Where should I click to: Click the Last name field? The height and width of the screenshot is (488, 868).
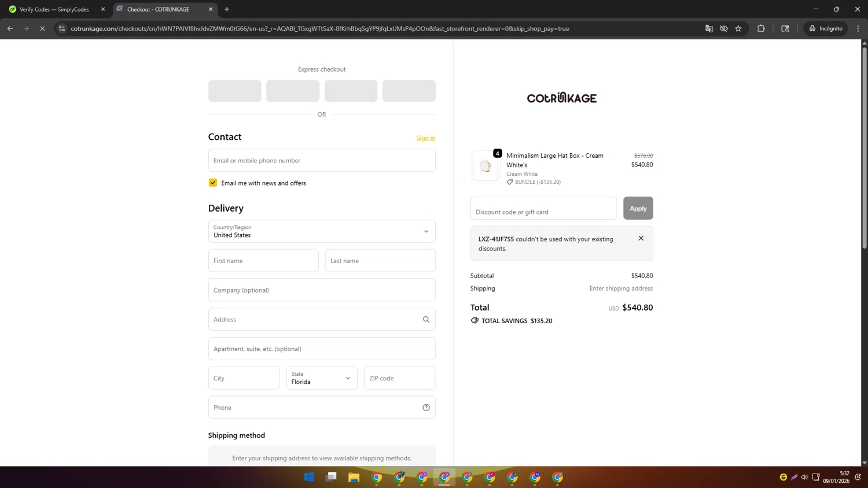click(380, 261)
